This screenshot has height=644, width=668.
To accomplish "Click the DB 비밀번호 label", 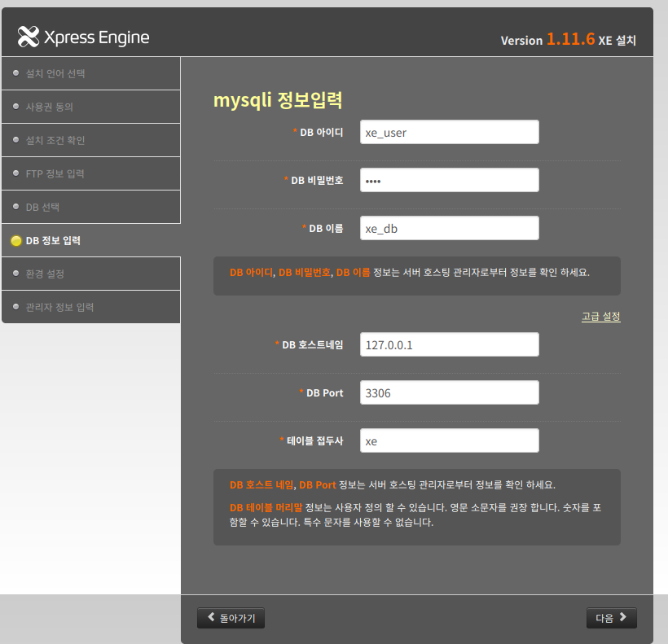I will (x=317, y=181).
